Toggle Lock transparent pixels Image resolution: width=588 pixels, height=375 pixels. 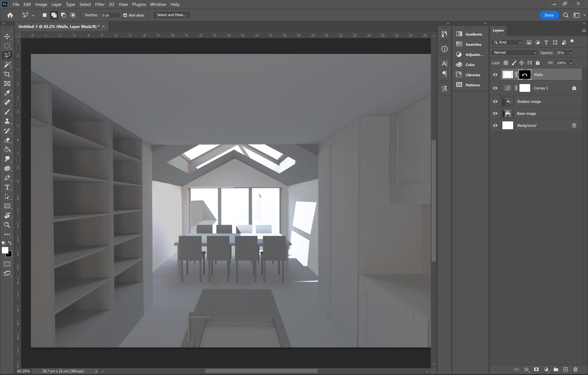coord(506,63)
